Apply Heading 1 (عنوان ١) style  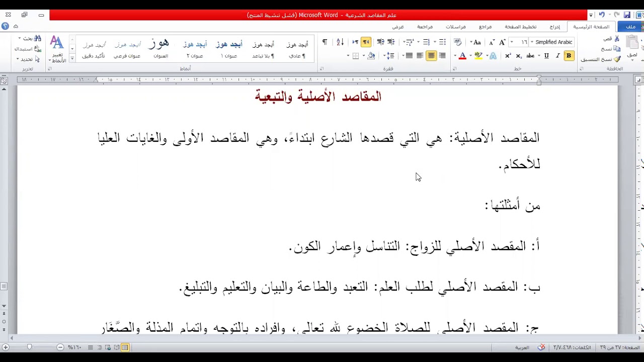pos(229,49)
